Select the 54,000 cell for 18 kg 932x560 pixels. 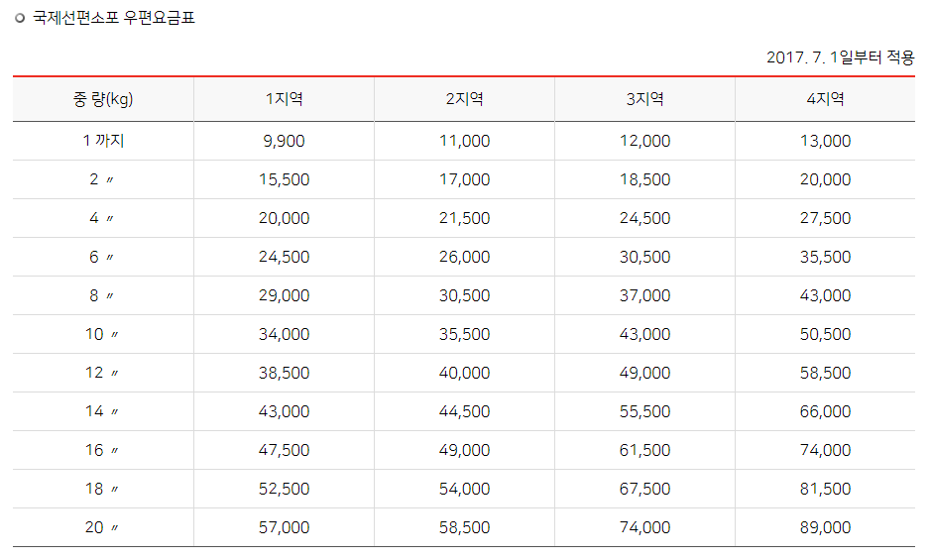[x=464, y=489]
